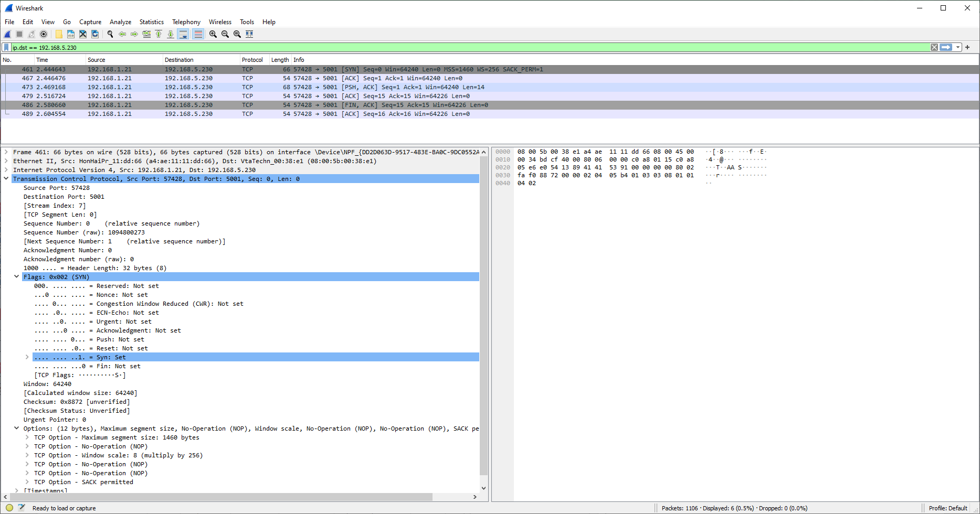Open the display filter history dropdown
This screenshot has height=514, width=980.
(958, 47)
